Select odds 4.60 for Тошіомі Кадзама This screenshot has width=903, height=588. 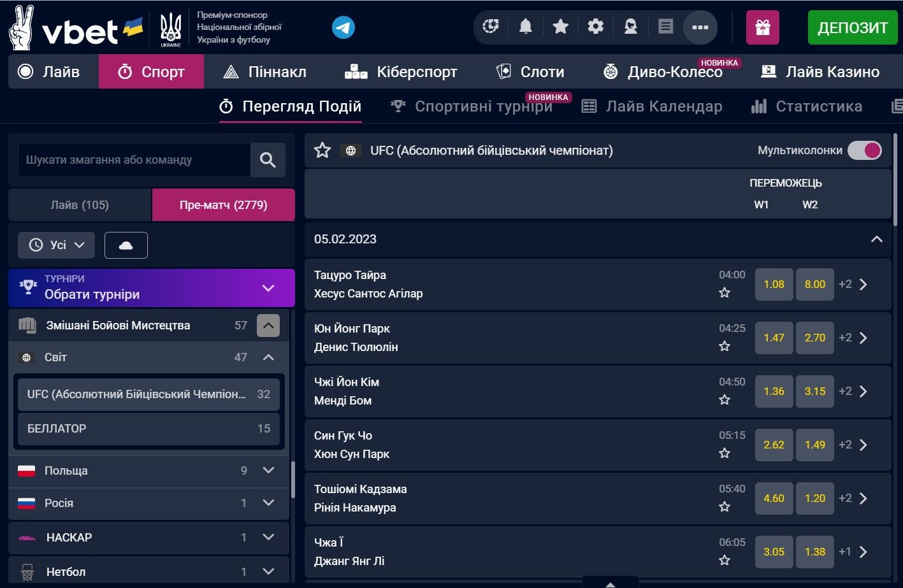[x=774, y=498]
